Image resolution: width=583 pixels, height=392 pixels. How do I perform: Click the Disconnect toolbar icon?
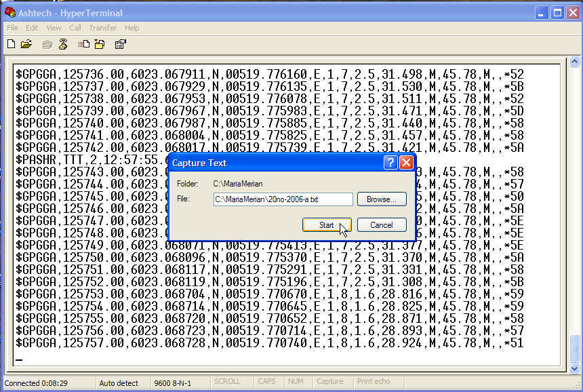[63, 44]
